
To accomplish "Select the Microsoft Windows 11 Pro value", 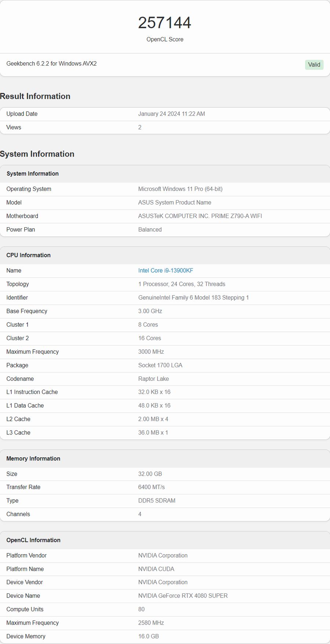I will 180,189.
